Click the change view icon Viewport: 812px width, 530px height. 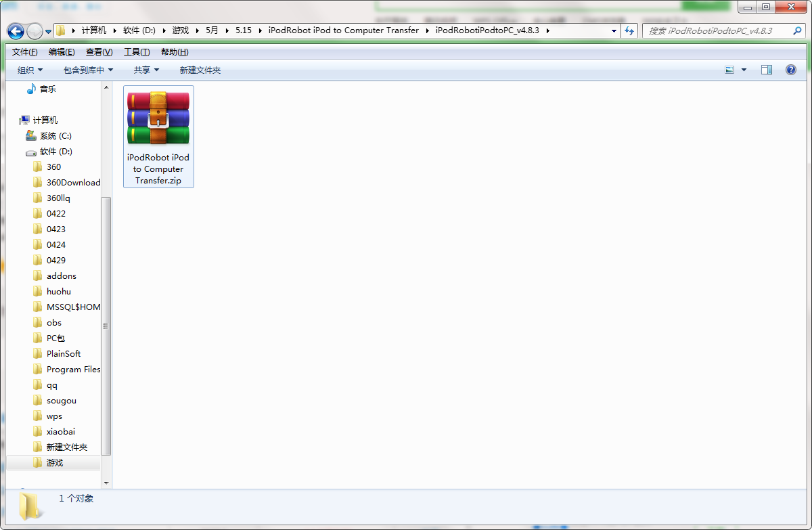(729, 70)
